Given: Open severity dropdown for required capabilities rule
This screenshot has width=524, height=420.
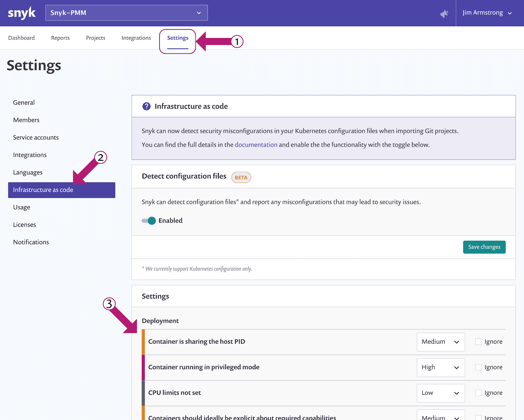Looking at the screenshot, I should coord(441,415).
